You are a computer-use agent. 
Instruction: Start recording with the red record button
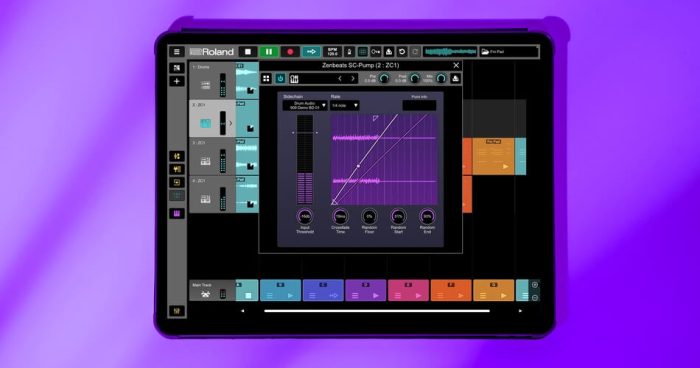pyautogui.click(x=290, y=52)
